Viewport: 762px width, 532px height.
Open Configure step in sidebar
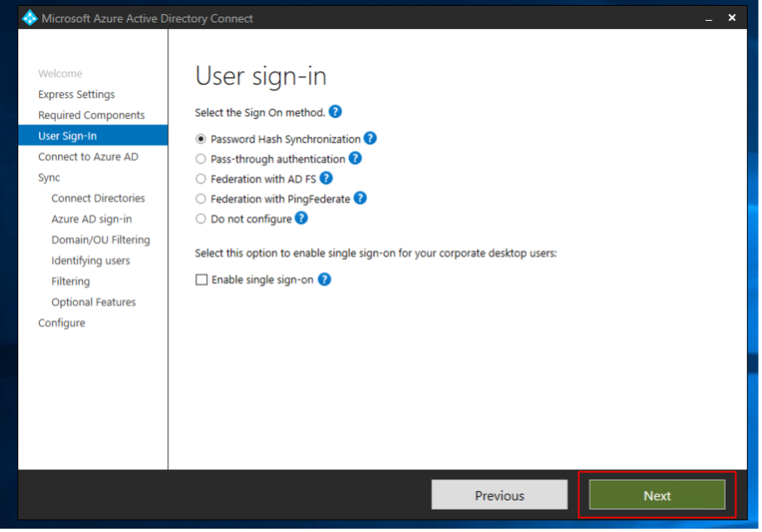coord(61,323)
